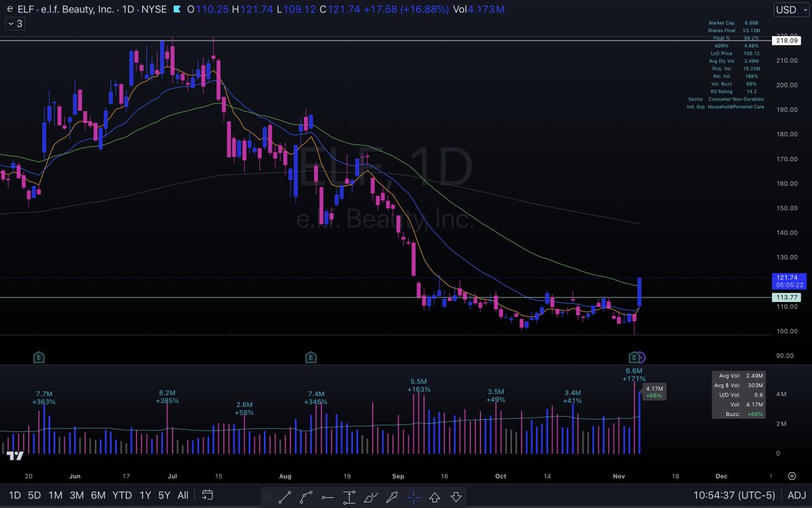Open the May earnings marker E
Image resolution: width=812 pixels, height=508 pixels.
click(x=39, y=356)
